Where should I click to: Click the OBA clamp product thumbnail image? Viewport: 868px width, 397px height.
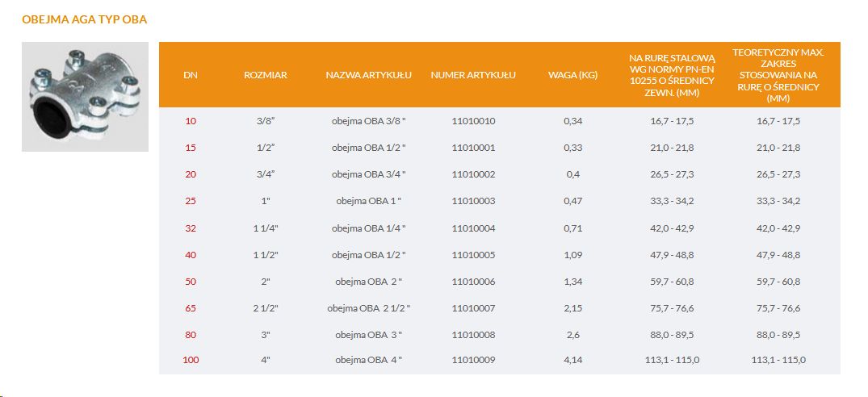[x=86, y=97]
